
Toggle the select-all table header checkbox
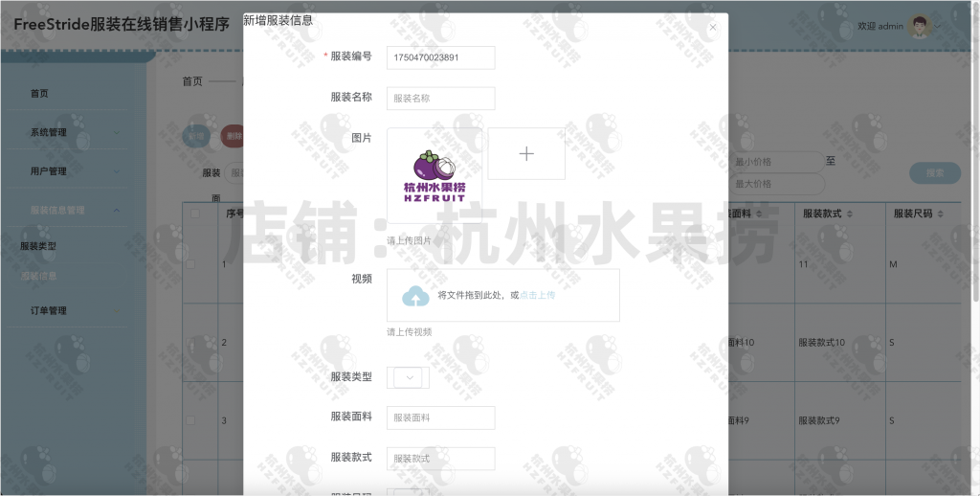tap(195, 214)
